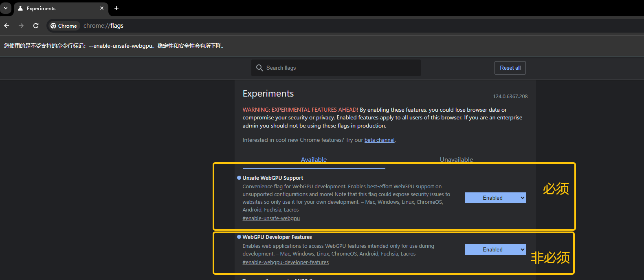The width and height of the screenshot is (644, 280).
Task: Open a new tab with plus button
Action: pyautogui.click(x=116, y=8)
